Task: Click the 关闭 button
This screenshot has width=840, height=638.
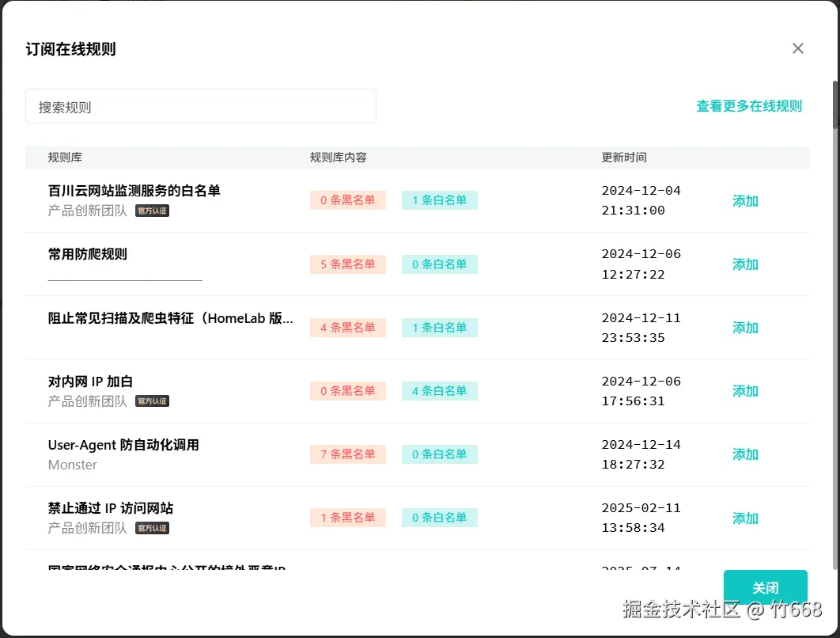Action: (765, 587)
